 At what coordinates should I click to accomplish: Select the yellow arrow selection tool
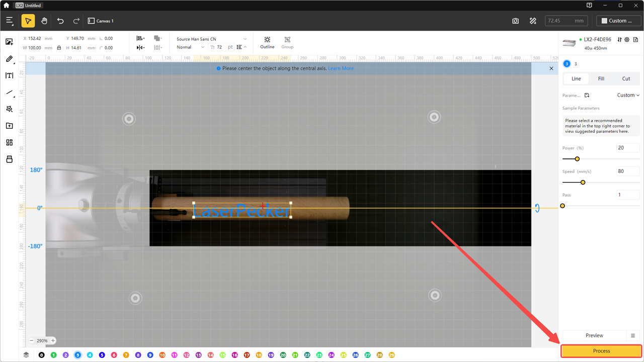pyautogui.click(x=28, y=21)
